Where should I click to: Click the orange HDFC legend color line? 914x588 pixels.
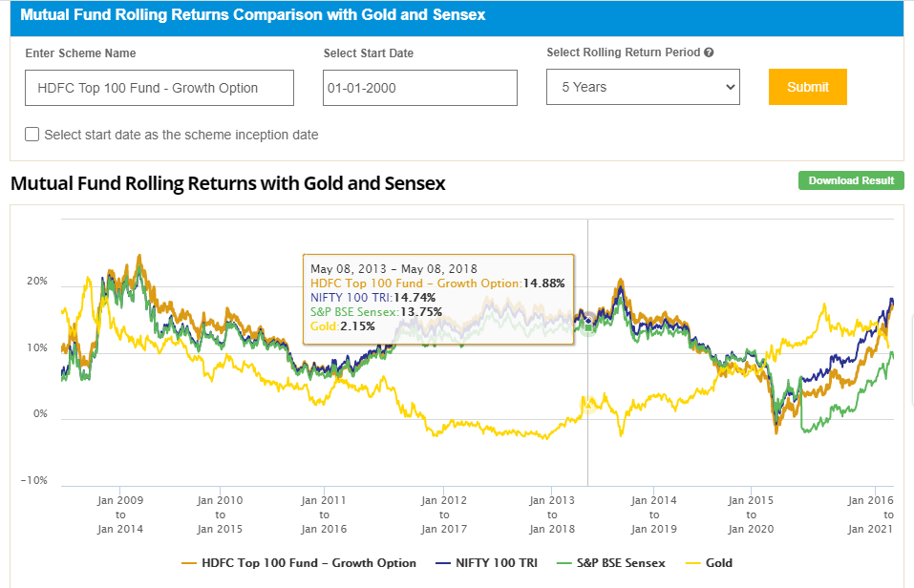click(189, 563)
